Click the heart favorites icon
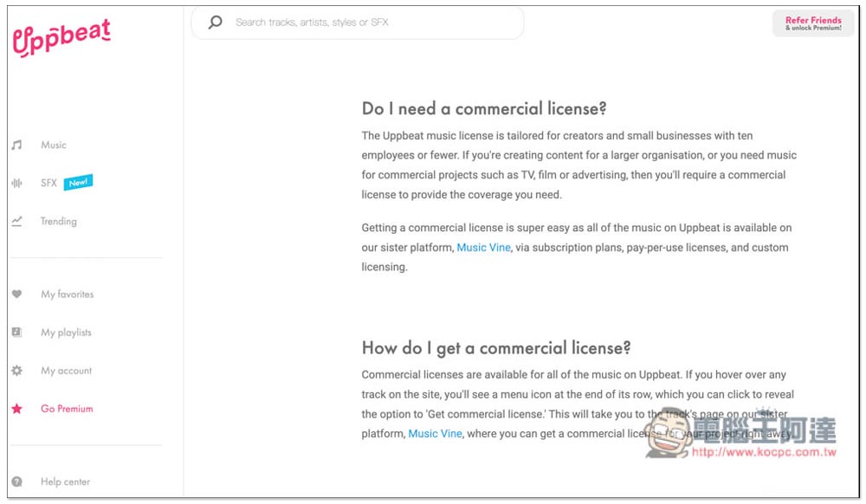Image resolution: width=866 pixels, height=504 pixels. click(x=17, y=294)
